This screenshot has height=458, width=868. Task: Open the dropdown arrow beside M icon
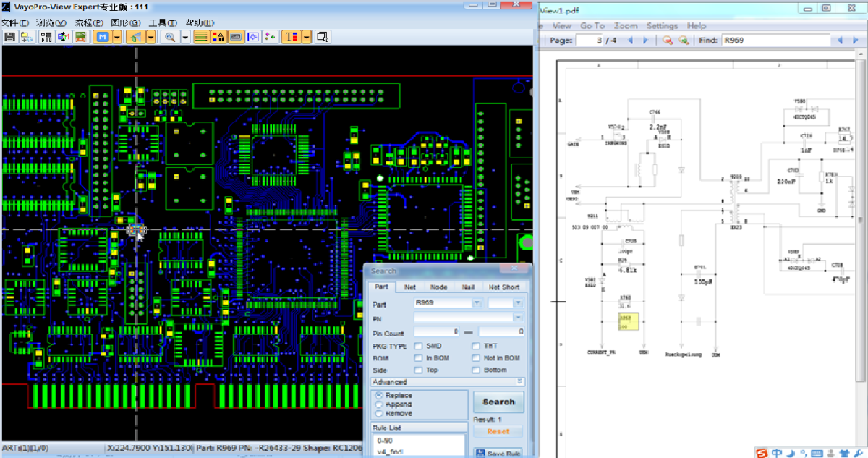click(x=117, y=37)
